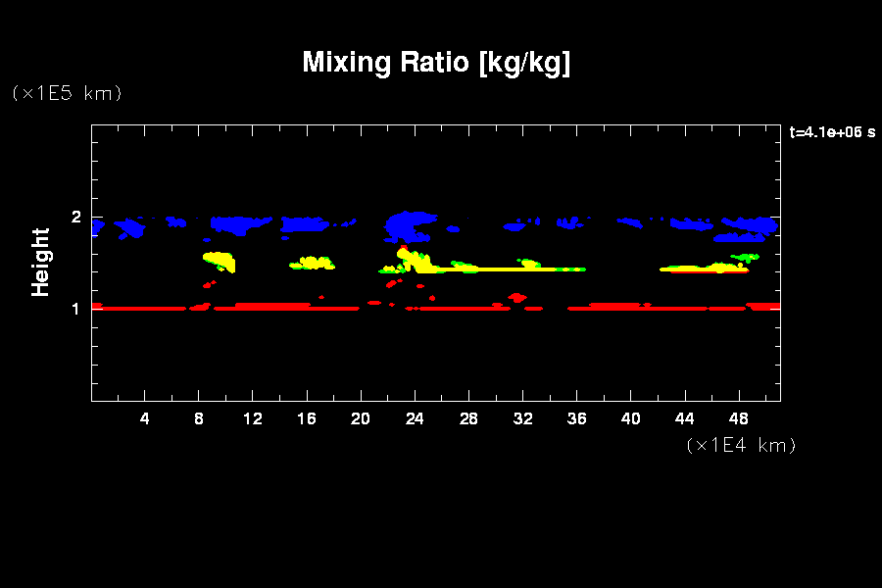Screen dimensions: 882x588
Task: Click x-axis tick label 12
Action: 253,418
